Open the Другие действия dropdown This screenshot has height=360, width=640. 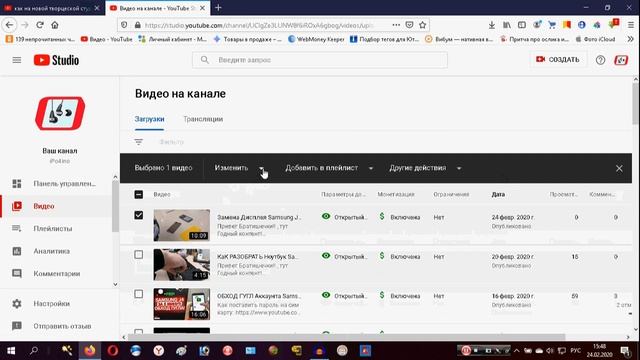point(425,168)
